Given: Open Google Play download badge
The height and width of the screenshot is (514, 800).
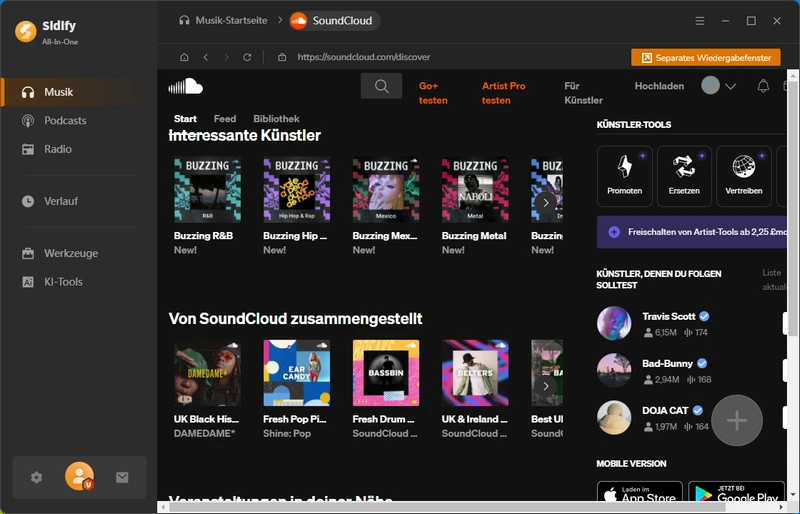Looking at the screenshot, I should coord(737,492).
